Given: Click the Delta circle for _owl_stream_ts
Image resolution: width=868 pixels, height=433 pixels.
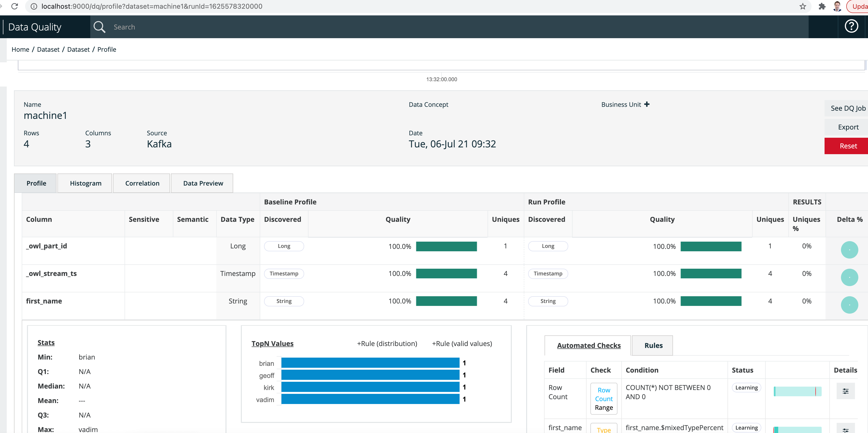Looking at the screenshot, I should (849, 277).
